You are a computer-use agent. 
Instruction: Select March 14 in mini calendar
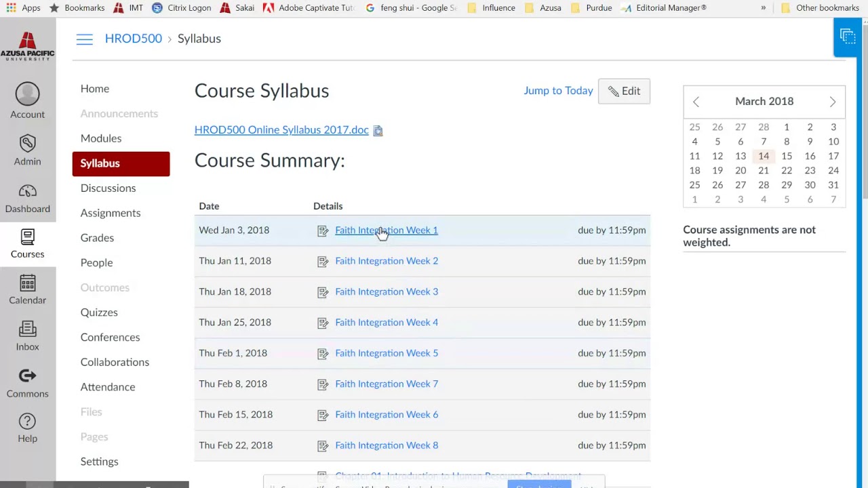tap(764, 156)
